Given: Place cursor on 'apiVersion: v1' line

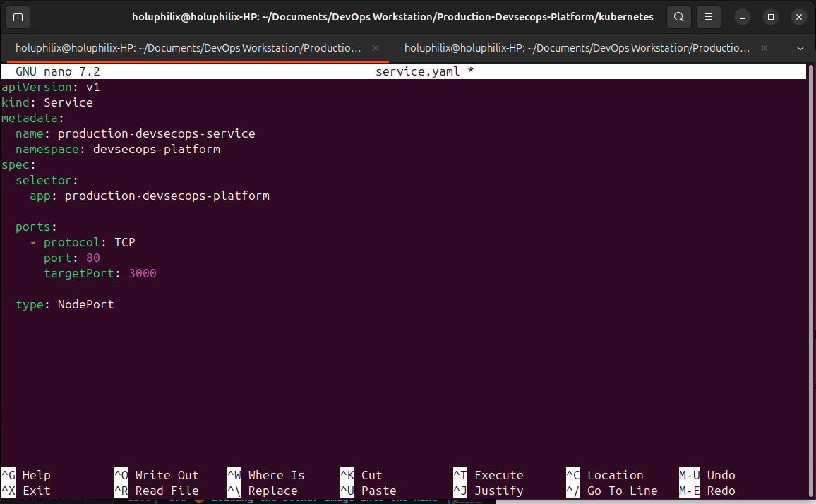Looking at the screenshot, I should 51,87.
